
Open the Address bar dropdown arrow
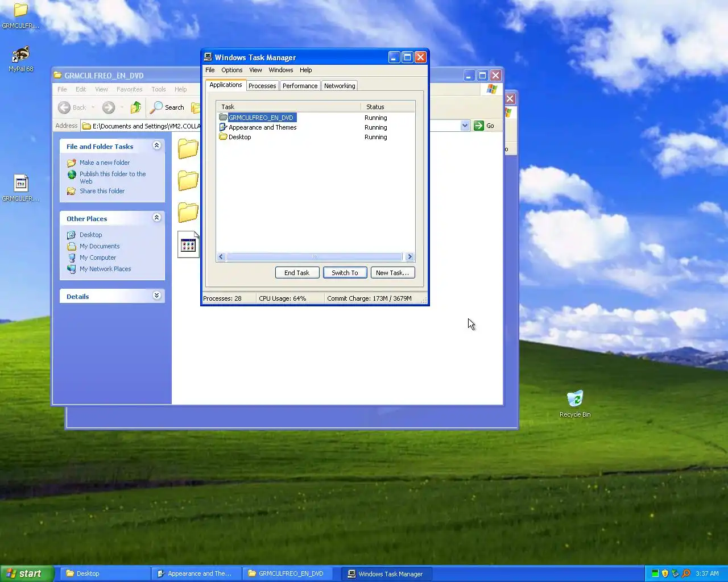click(465, 126)
